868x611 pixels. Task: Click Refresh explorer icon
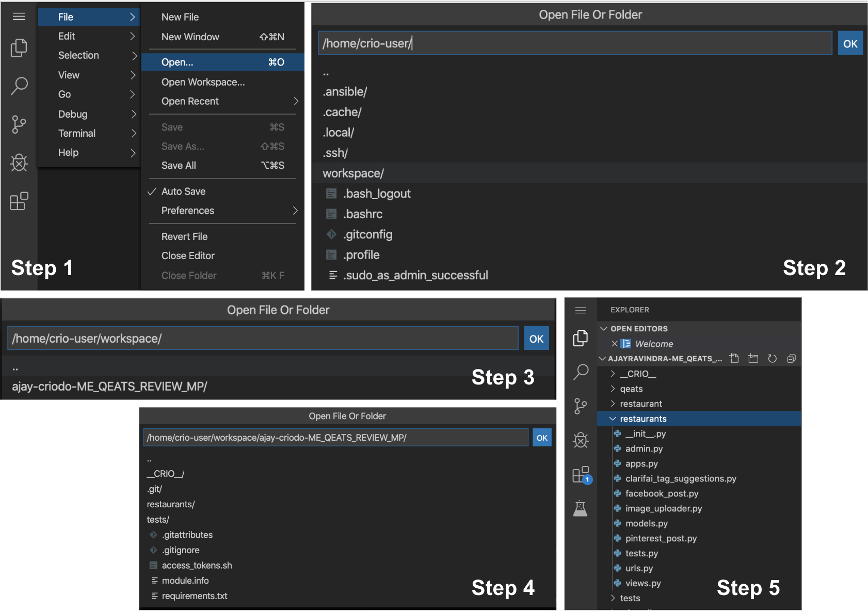(x=772, y=358)
